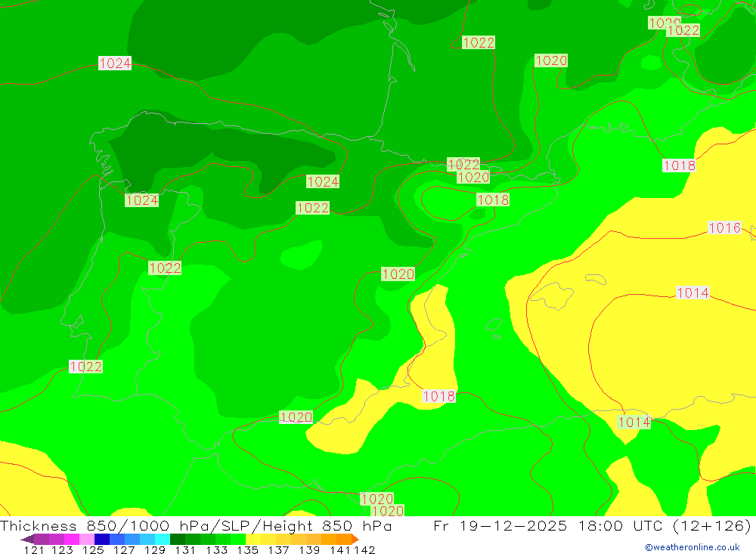756x554 pixels.
Task: Click the 1022 label southwest of Portugal coast
Action: pos(85,367)
